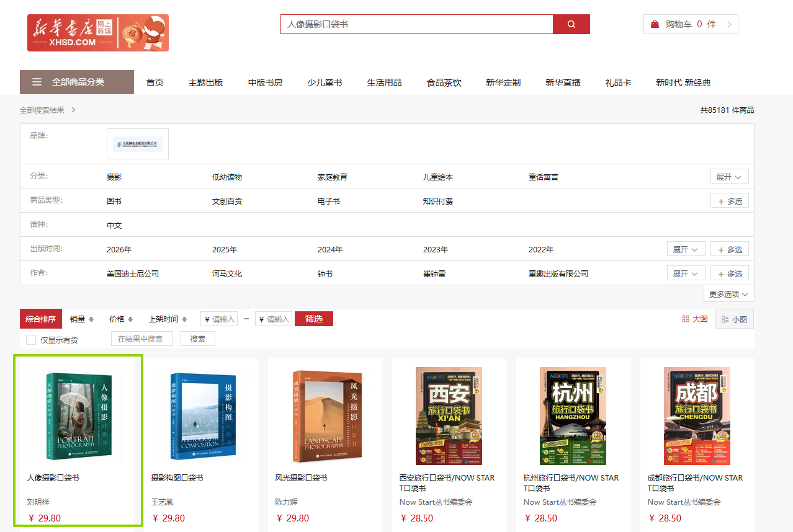Open the 西安旅行口袋书 product thumbnail
The height and width of the screenshot is (532, 793).
tap(449, 416)
